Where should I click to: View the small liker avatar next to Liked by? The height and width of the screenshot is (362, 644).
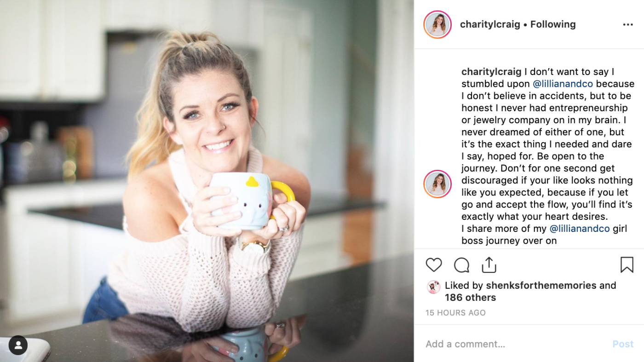[433, 287]
